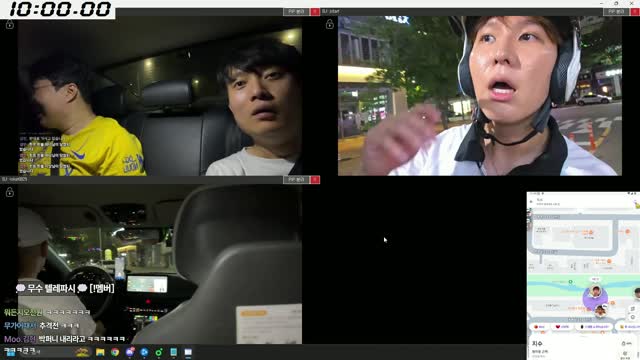The width and height of the screenshot is (640, 360).
Task: Click the back arrow in the map app
Action: point(531,202)
